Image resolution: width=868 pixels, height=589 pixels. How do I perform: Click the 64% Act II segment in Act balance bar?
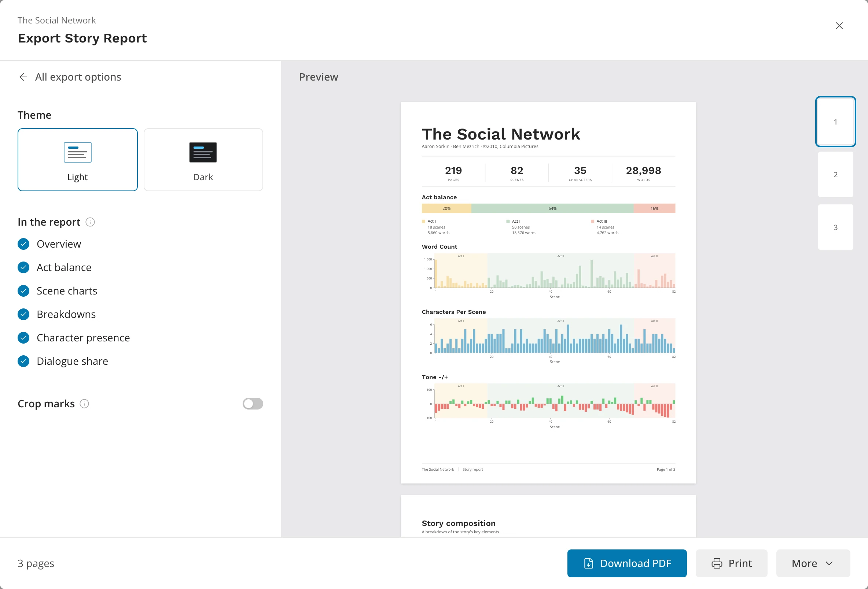pyautogui.click(x=552, y=208)
